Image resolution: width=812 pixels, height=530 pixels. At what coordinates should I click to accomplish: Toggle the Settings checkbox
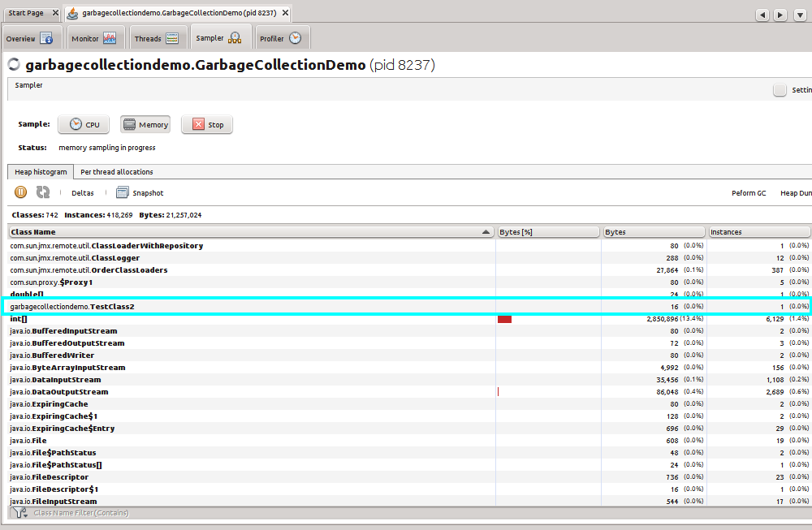[x=780, y=90]
